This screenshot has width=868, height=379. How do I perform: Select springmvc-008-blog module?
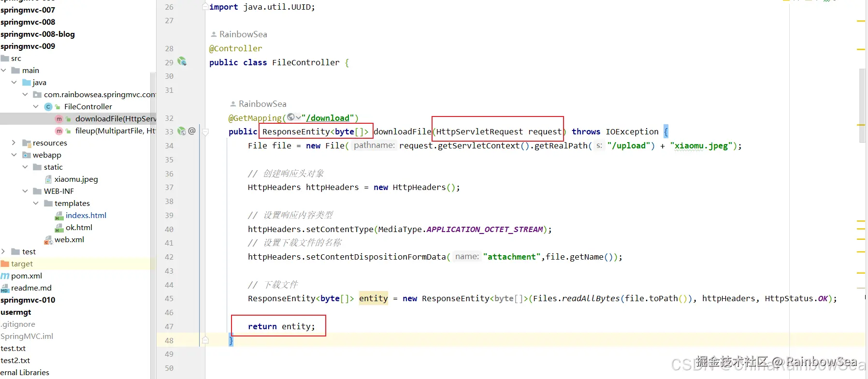[38, 34]
